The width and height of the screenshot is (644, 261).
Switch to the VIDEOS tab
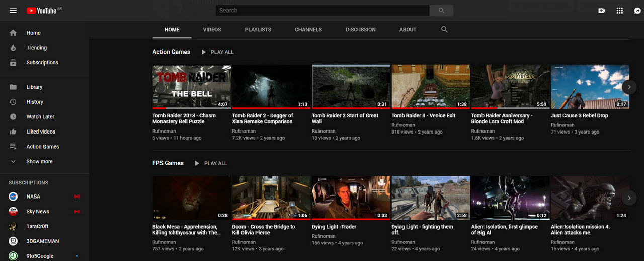click(x=212, y=30)
